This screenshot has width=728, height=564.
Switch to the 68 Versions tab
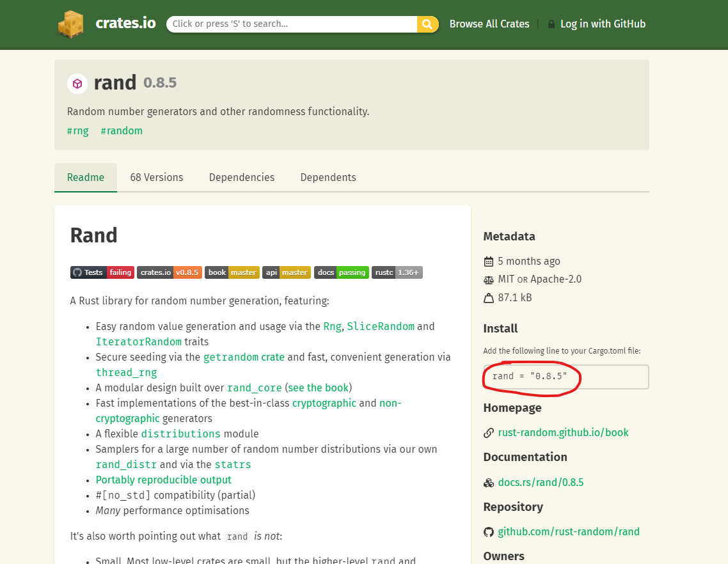[x=157, y=177]
